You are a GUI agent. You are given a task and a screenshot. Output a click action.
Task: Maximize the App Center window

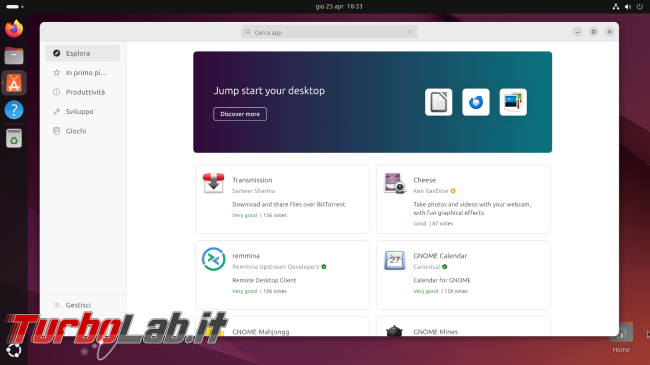pos(594,32)
